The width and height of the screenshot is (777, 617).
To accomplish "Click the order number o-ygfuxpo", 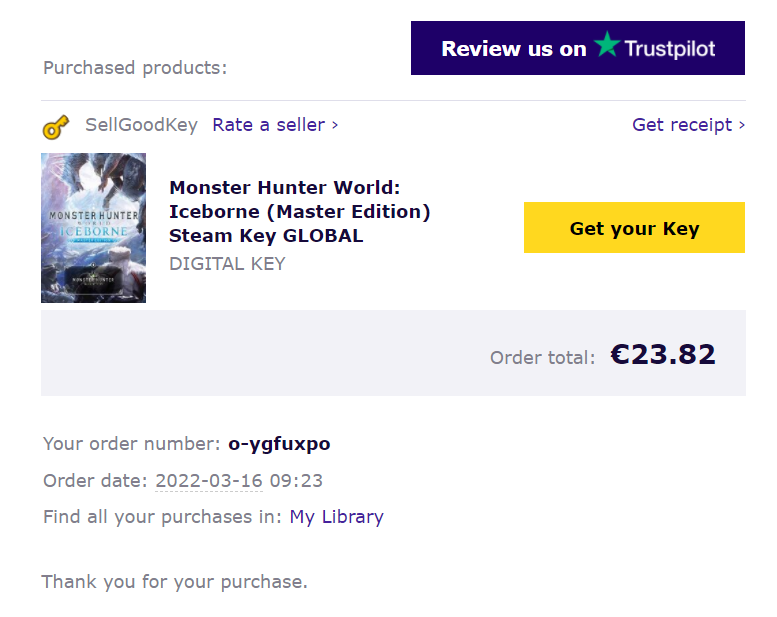I will click(x=279, y=443).
